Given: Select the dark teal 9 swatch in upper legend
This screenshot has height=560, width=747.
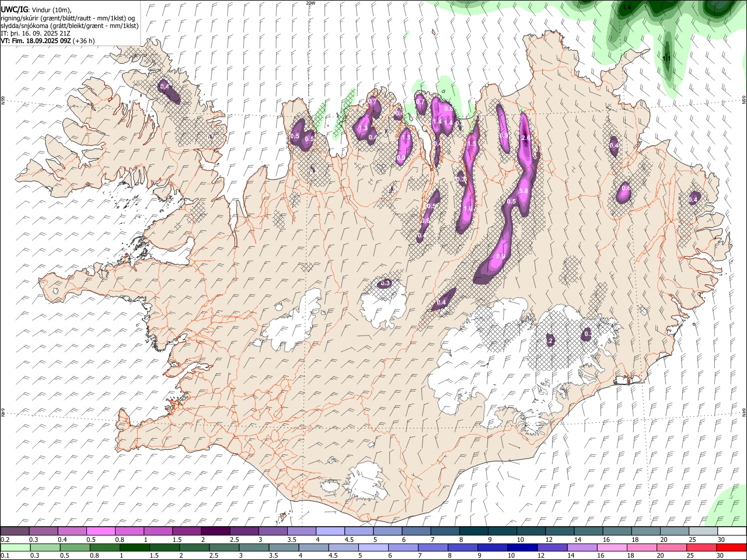Looking at the screenshot, I should point(502,531).
